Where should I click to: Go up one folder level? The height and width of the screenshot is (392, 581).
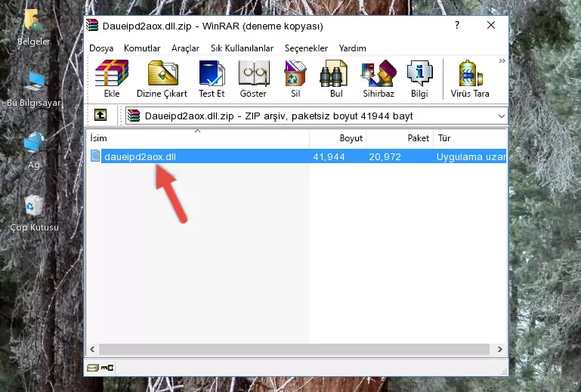tap(100, 116)
